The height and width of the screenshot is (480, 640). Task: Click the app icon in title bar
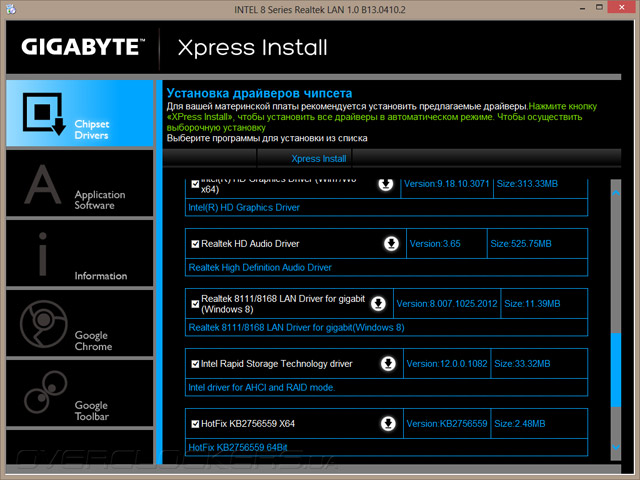pyautogui.click(x=11, y=9)
